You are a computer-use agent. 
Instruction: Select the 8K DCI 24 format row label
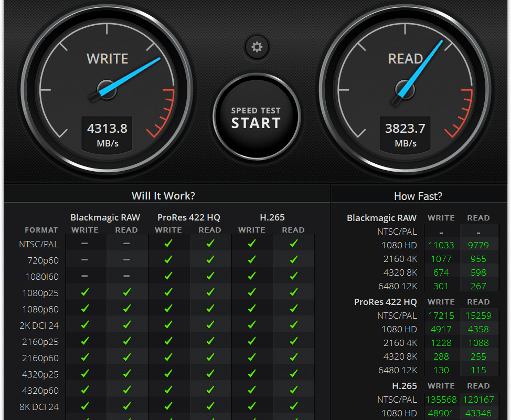[39, 407]
